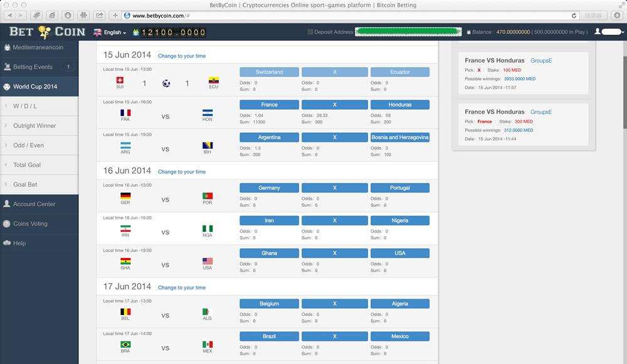Bet on Nigeria to win
Viewport: 627px width, 364px height.
point(400,221)
